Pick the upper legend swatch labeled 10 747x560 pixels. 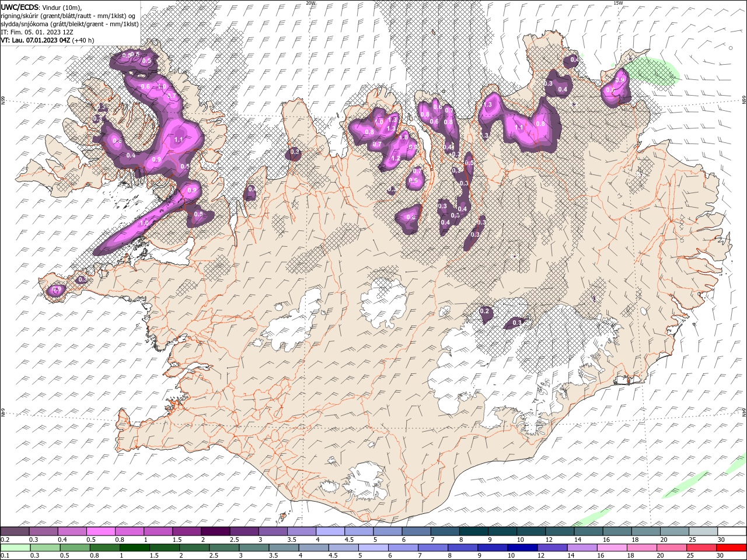point(530,531)
